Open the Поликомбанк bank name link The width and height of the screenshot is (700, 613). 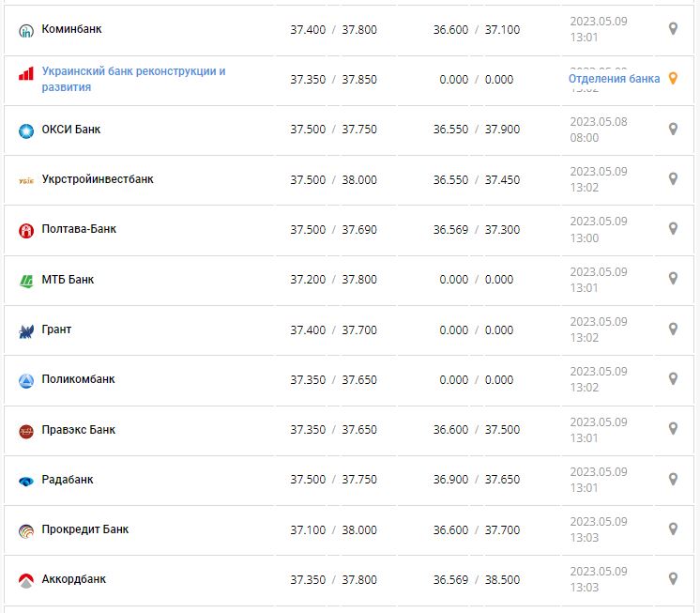coord(79,379)
